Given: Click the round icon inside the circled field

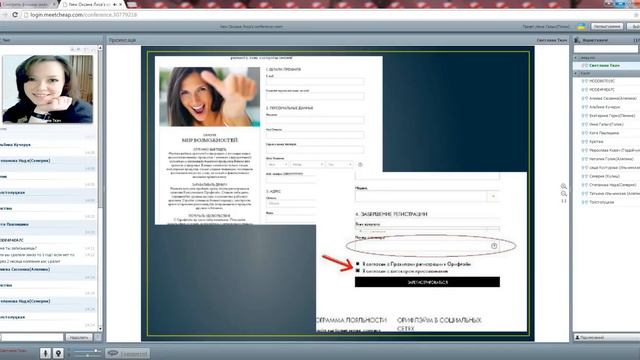Looking at the screenshot, I should coord(494,246).
